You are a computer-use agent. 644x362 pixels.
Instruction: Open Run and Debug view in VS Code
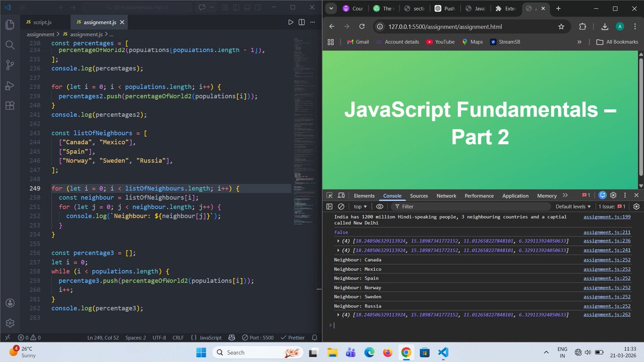(x=10, y=86)
